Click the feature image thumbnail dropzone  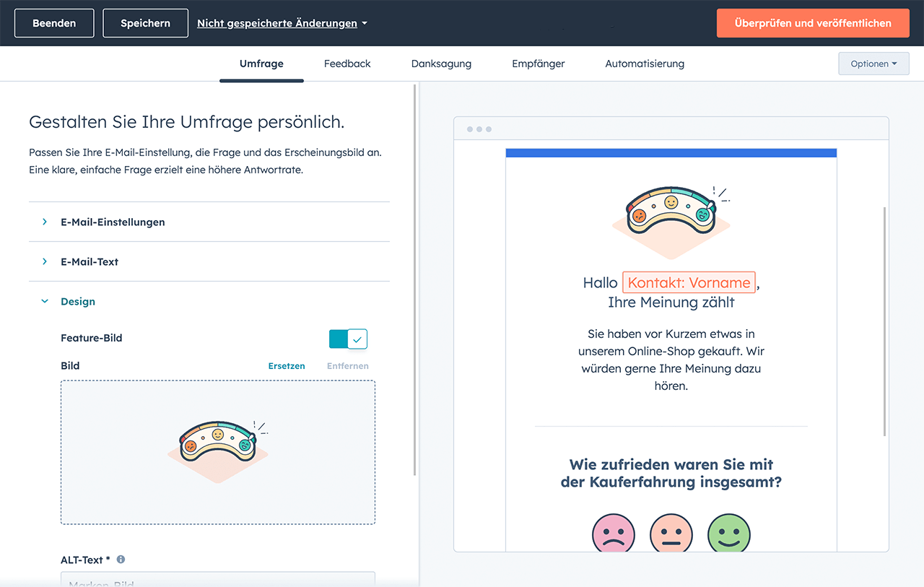point(218,452)
